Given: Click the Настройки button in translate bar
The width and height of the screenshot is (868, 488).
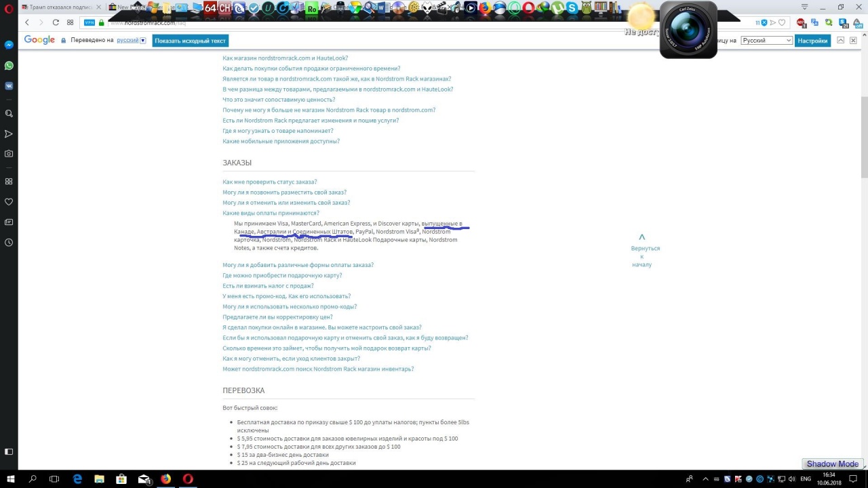Looking at the screenshot, I should tap(812, 41).
